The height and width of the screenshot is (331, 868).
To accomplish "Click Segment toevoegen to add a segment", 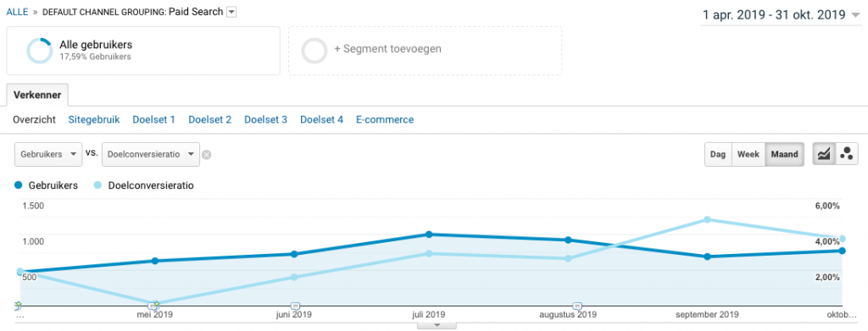I will coord(387,48).
